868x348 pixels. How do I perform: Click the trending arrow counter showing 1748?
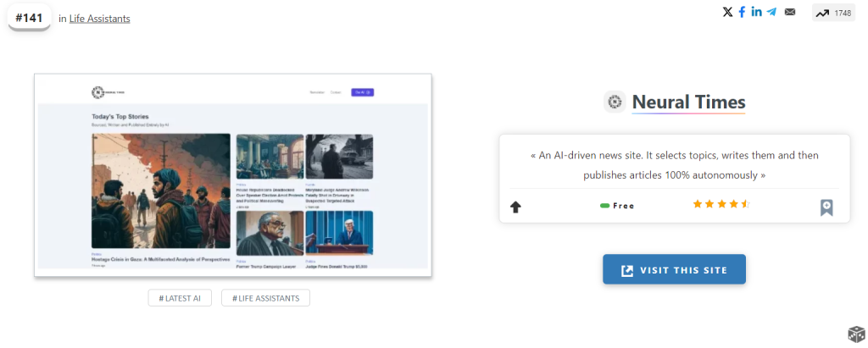point(834,13)
